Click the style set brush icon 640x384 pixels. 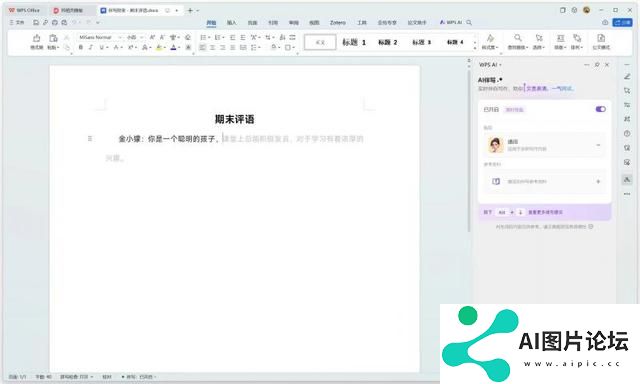pyautogui.click(x=490, y=38)
